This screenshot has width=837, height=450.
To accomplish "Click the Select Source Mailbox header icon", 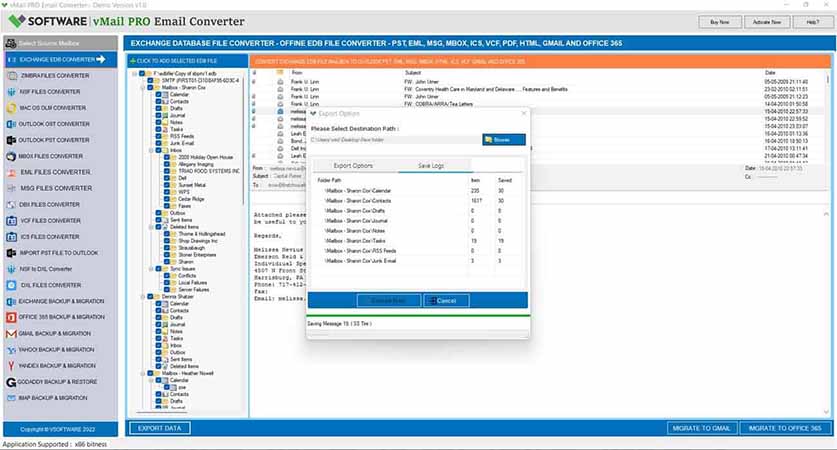I will pos(11,43).
